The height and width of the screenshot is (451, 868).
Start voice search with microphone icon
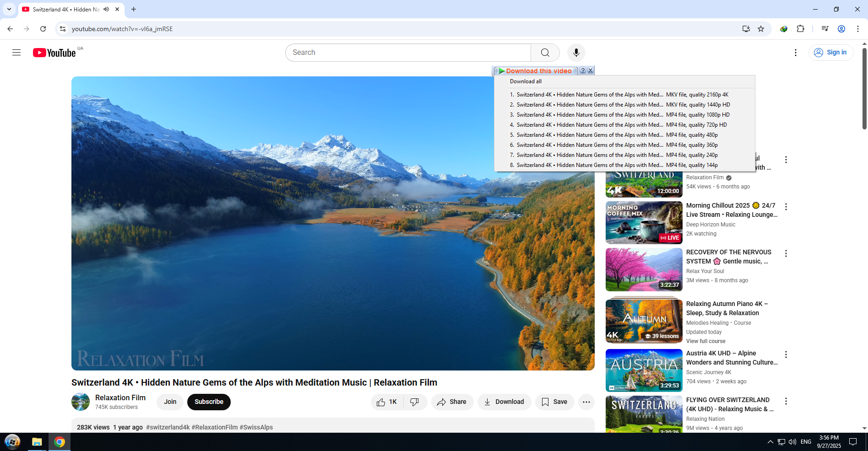point(576,53)
